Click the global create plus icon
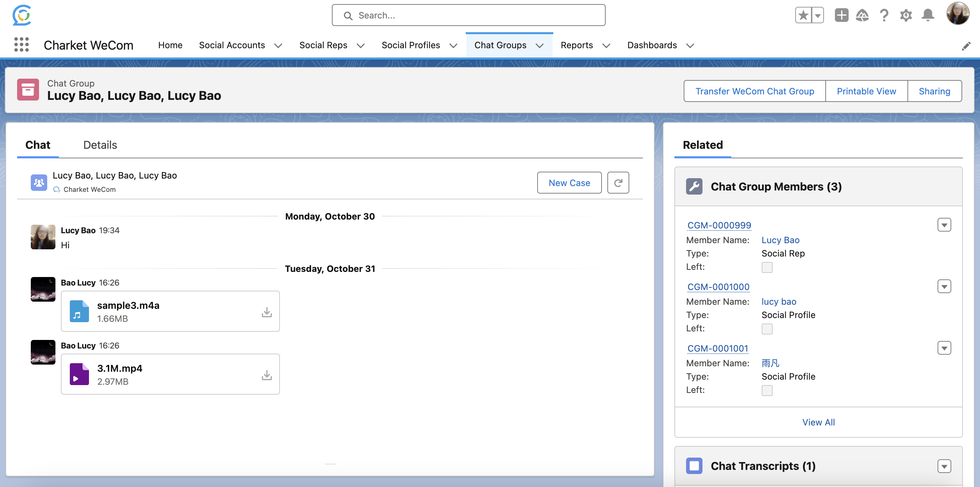This screenshot has width=980, height=487. 841,15
